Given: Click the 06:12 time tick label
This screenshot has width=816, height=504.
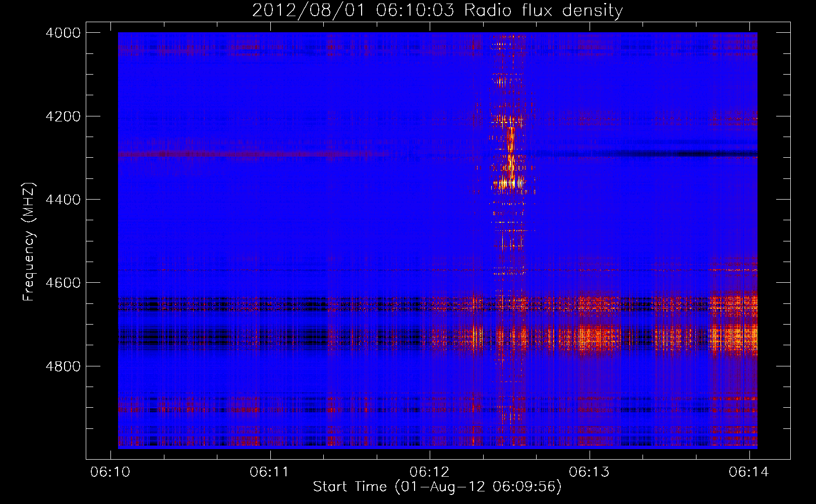Looking at the screenshot, I should [x=429, y=472].
